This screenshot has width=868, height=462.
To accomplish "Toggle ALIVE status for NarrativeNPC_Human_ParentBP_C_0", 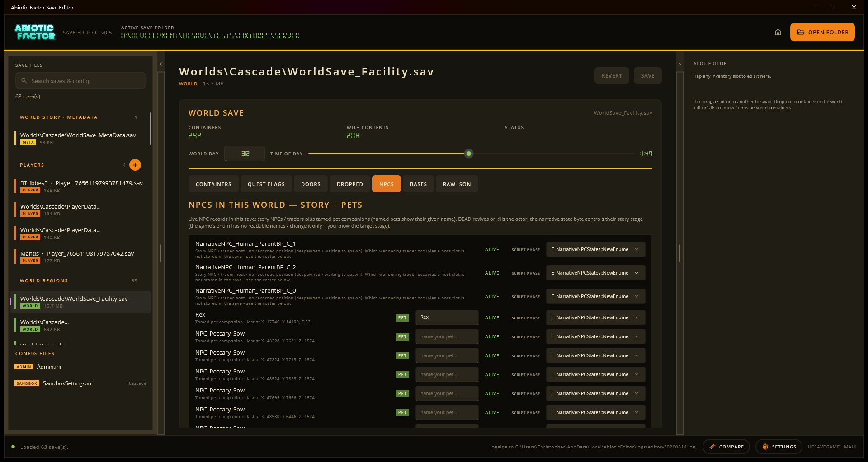I will pos(492,297).
